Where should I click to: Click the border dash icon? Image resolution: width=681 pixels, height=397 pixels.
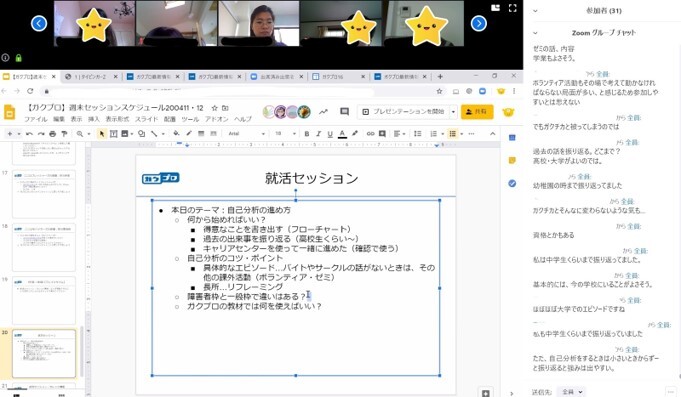tap(213, 134)
